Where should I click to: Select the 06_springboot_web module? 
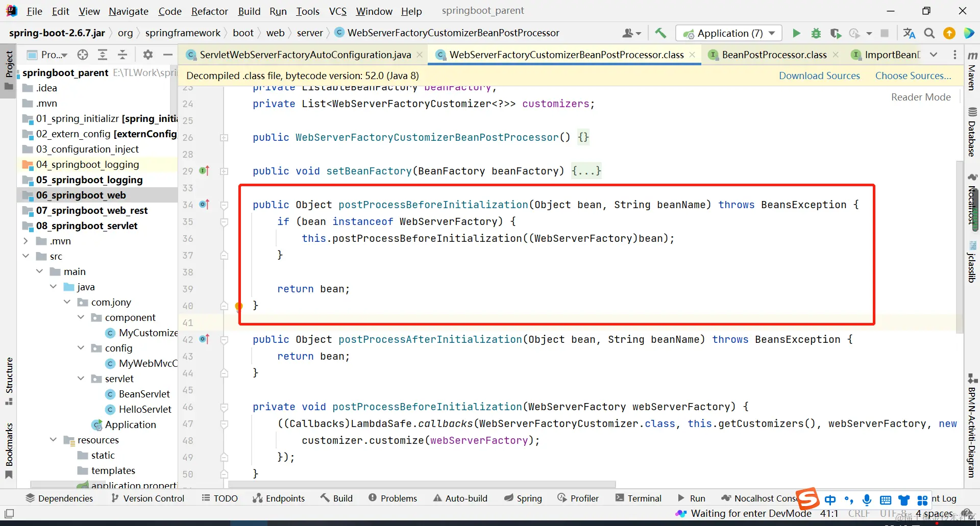point(81,195)
